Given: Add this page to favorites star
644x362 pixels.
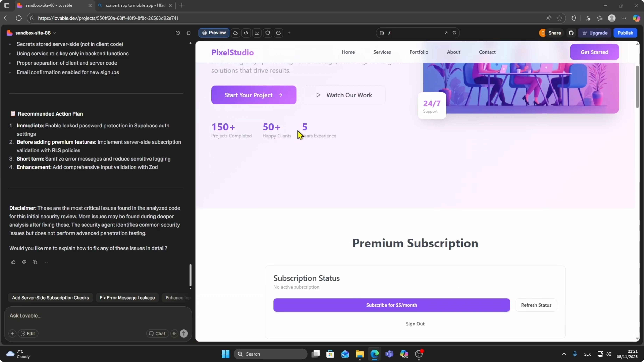Looking at the screenshot, I should pos(559,18).
